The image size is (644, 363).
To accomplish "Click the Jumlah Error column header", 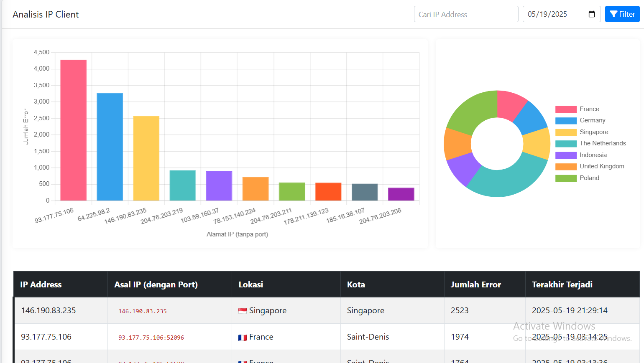I will coord(475,284).
